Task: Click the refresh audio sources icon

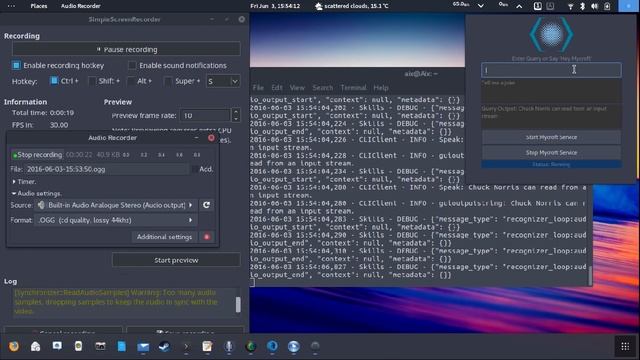Action: click(207, 205)
